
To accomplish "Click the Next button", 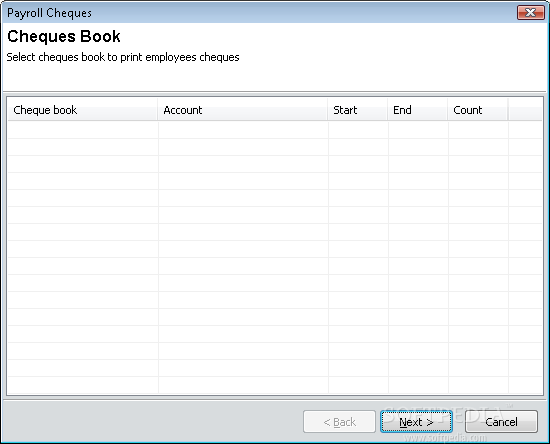I will click(x=416, y=422).
